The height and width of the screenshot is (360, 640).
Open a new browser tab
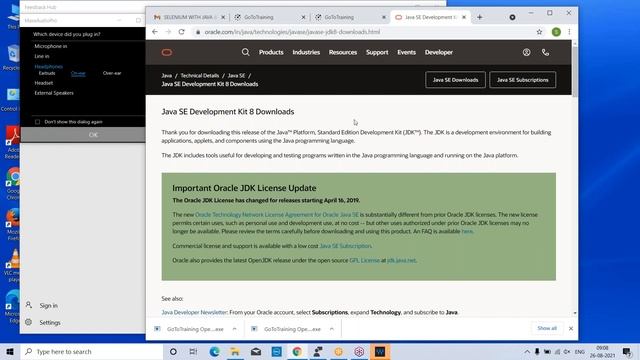[x=480, y=17]
